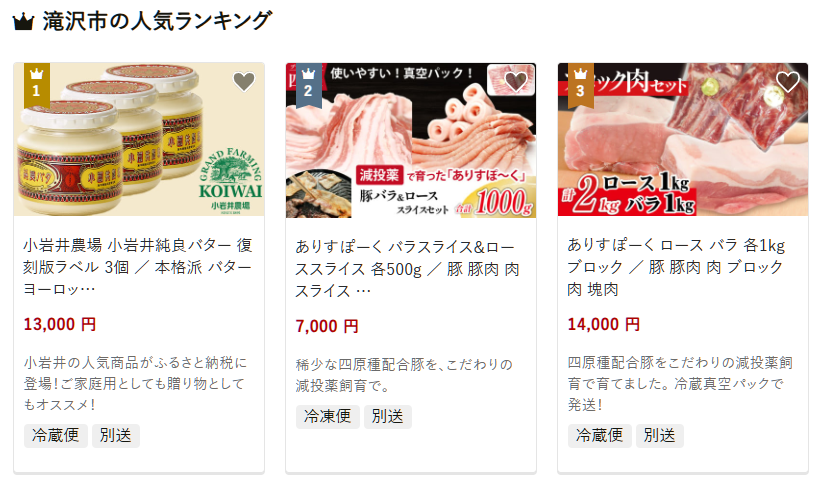Toggle heart on pork block set item

[x=788, y=81]
